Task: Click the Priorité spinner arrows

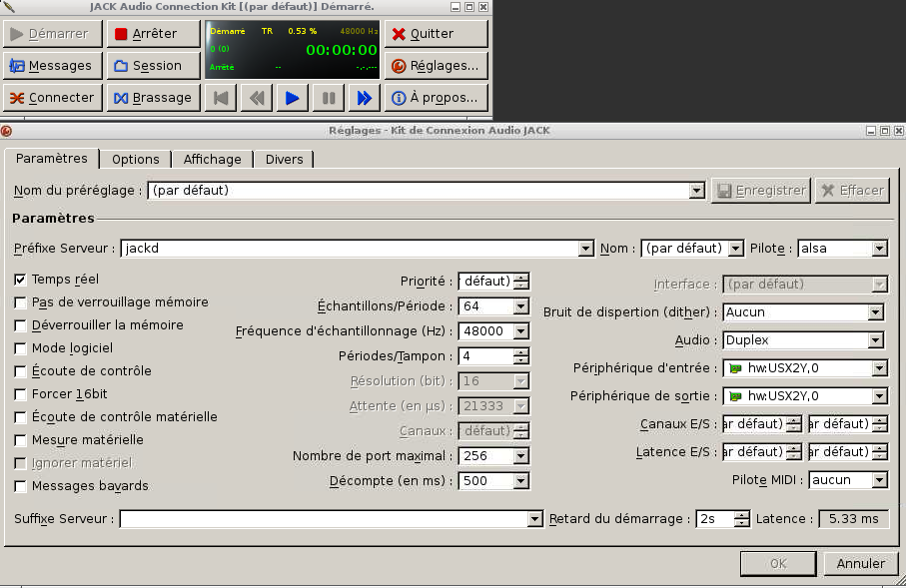Action: (x=521, y=282)
